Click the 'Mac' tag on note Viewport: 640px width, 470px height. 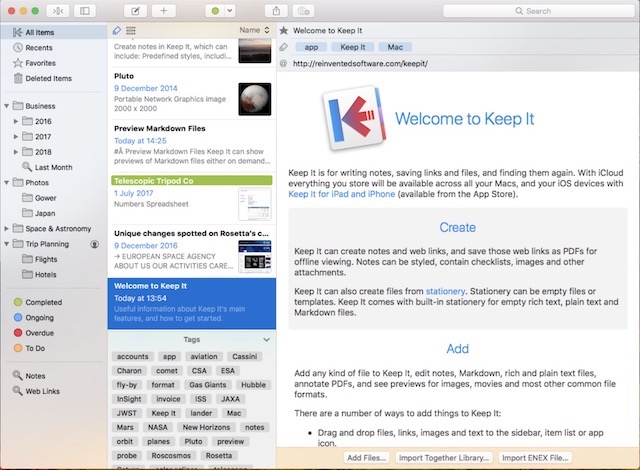pos(395,47)
